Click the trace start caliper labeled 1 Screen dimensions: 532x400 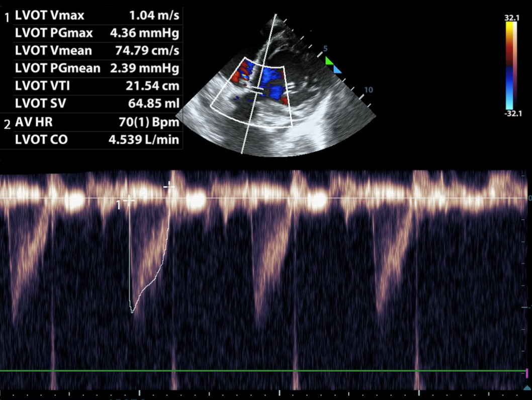click(x=129, y=201)
